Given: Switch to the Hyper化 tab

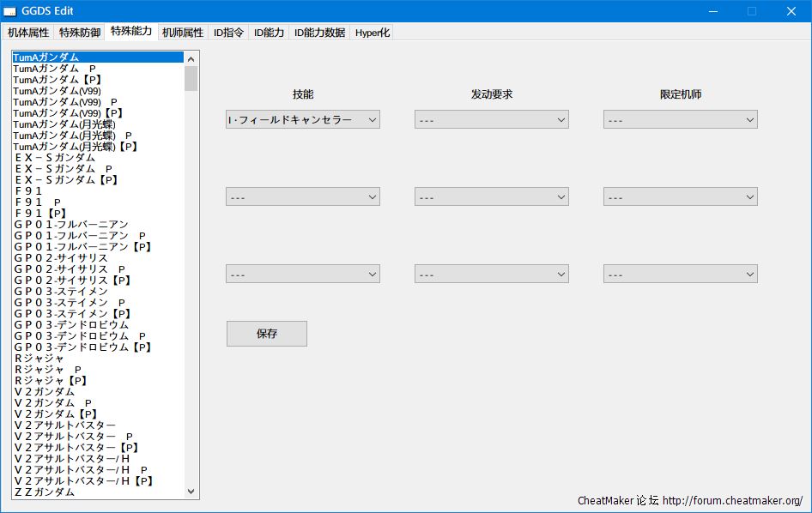Looking at the screenshot, I should [373, 33].
